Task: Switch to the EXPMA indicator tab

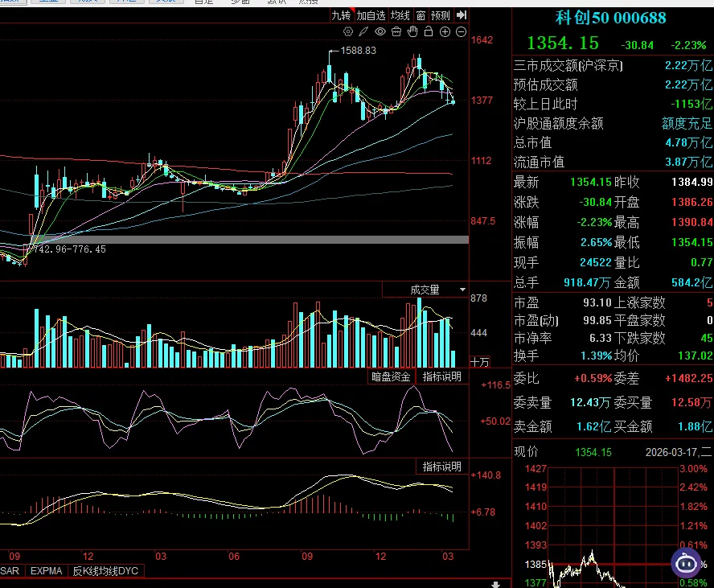Action: (x=46, y=570)
